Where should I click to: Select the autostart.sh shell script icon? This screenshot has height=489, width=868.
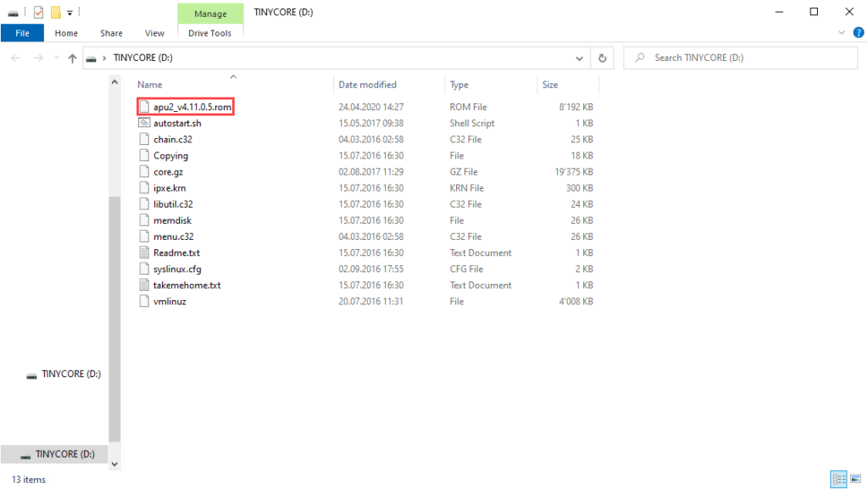tap(144, 123)
